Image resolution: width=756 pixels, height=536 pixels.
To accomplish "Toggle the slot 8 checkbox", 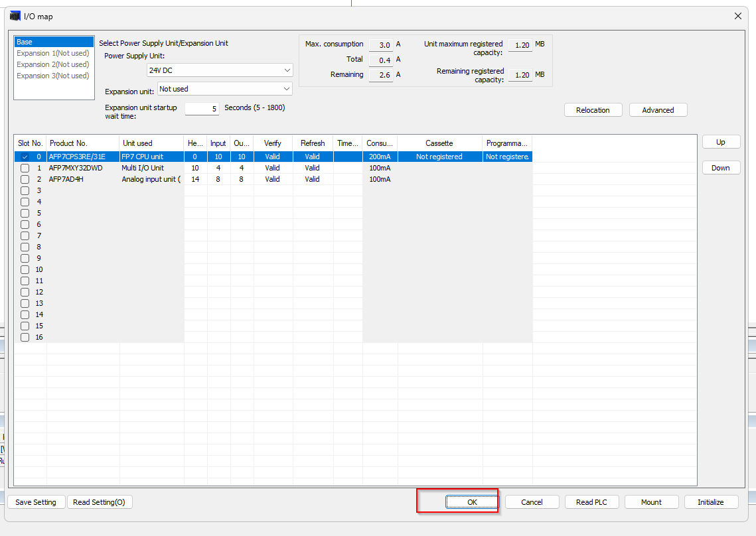I will click(x=25, y=247).
